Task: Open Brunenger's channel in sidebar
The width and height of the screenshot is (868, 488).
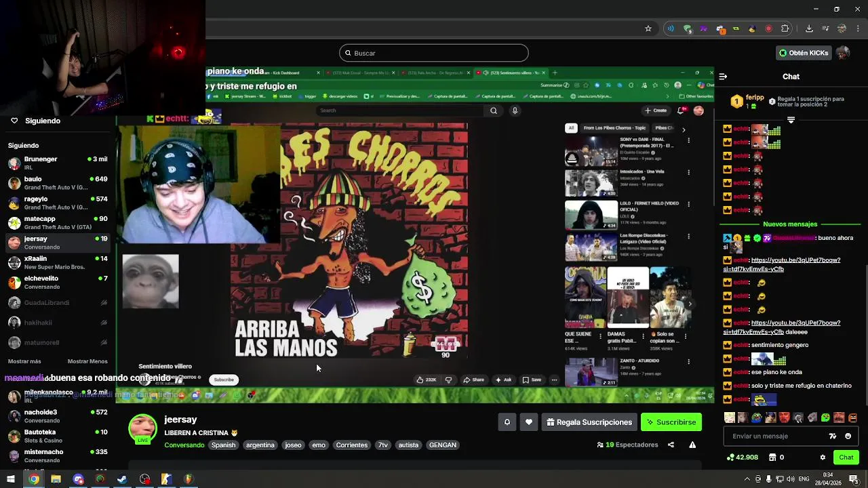Action: click(58, 163)
